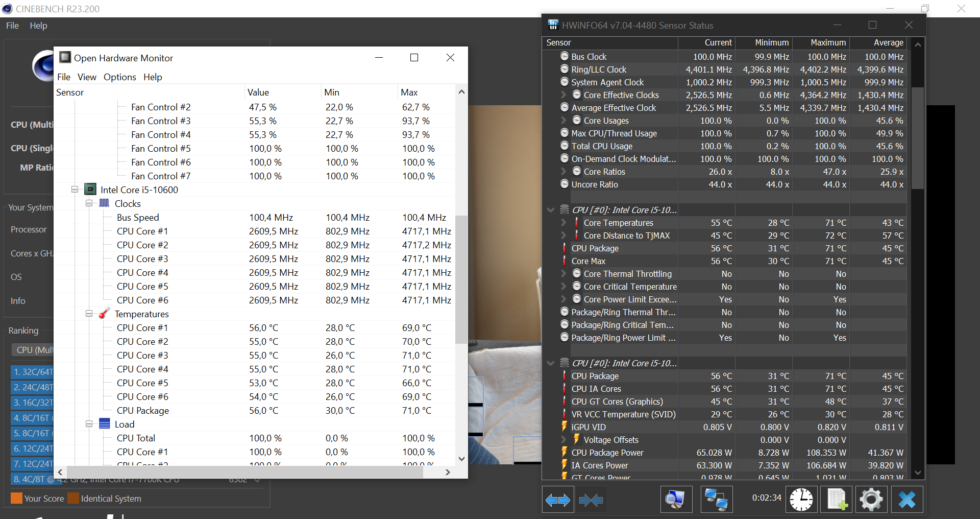Collapse the Temperatures tree node
This screenshot has width=980, height=519.
89,314
